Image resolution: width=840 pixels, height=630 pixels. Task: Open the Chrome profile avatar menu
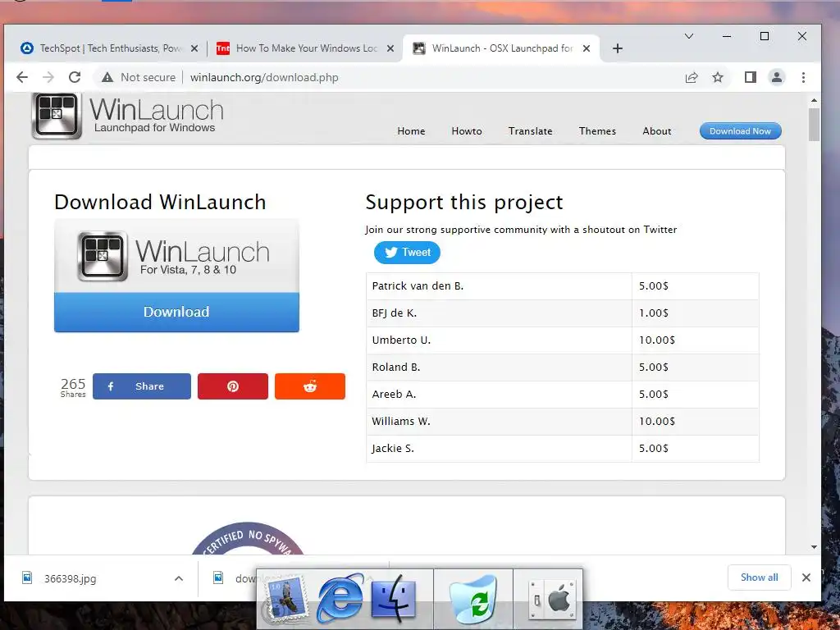point(777,77)
